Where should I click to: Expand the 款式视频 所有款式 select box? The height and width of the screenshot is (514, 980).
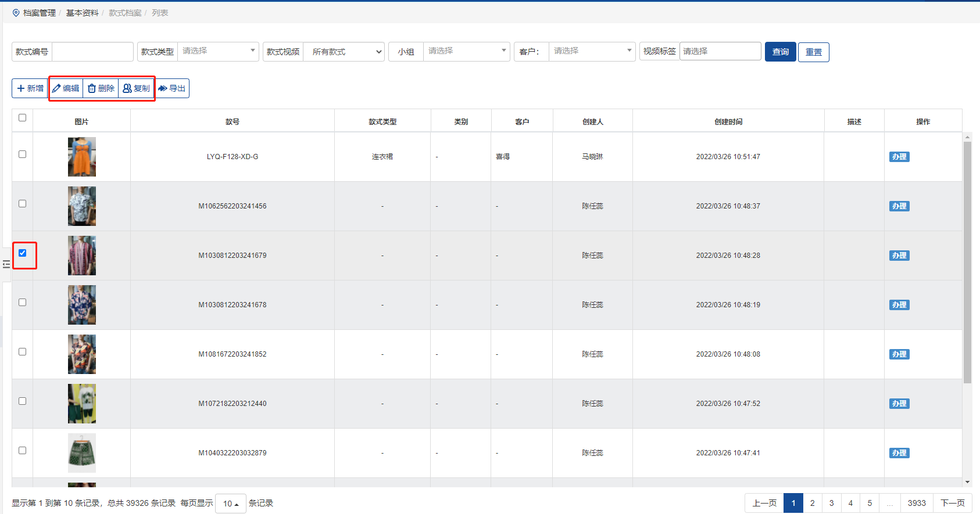pos(344,52)
